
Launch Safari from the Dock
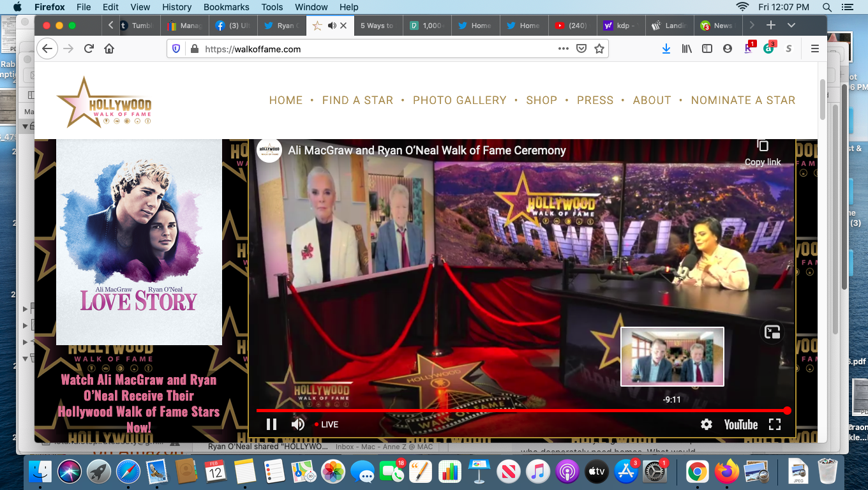pos(128,472)
